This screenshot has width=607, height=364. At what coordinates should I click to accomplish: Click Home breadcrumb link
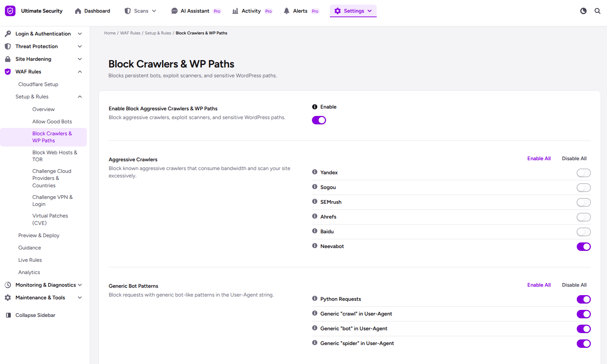[110, 33]
